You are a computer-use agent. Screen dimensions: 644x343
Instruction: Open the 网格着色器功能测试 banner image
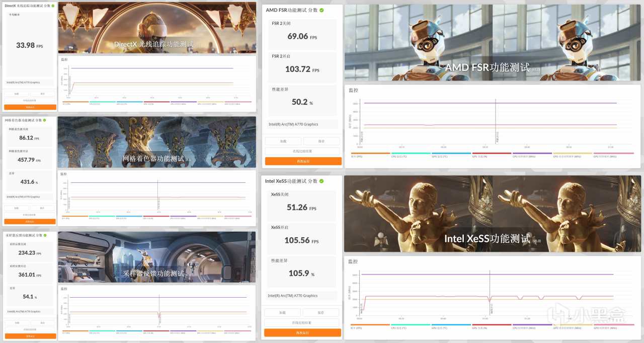(x=157, y=143)
